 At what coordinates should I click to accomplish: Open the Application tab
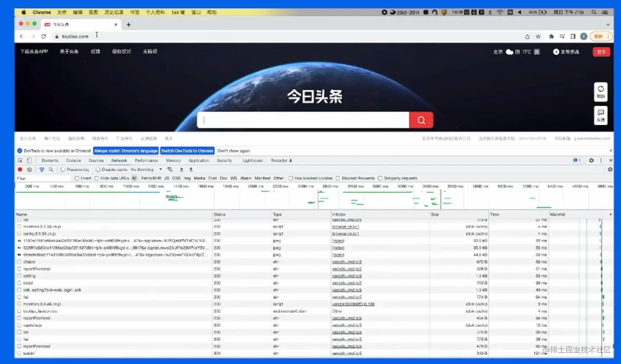coord(199,161)
